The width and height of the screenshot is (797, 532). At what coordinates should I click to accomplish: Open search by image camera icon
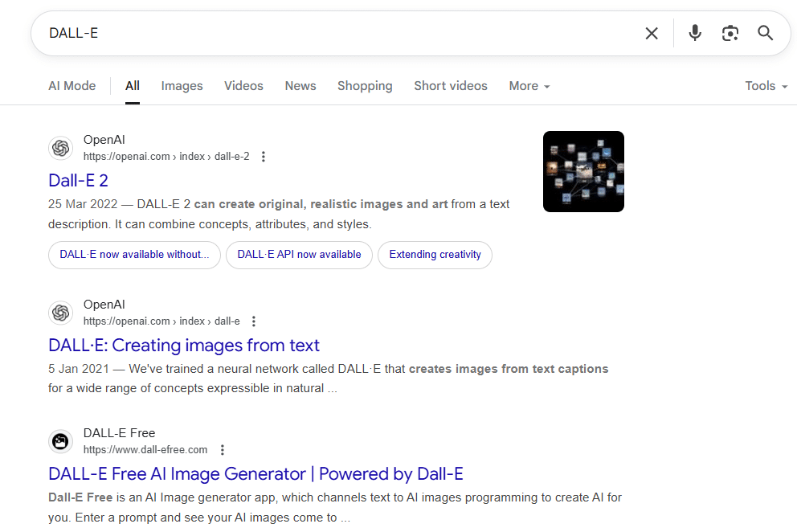(x=730, y=34)
